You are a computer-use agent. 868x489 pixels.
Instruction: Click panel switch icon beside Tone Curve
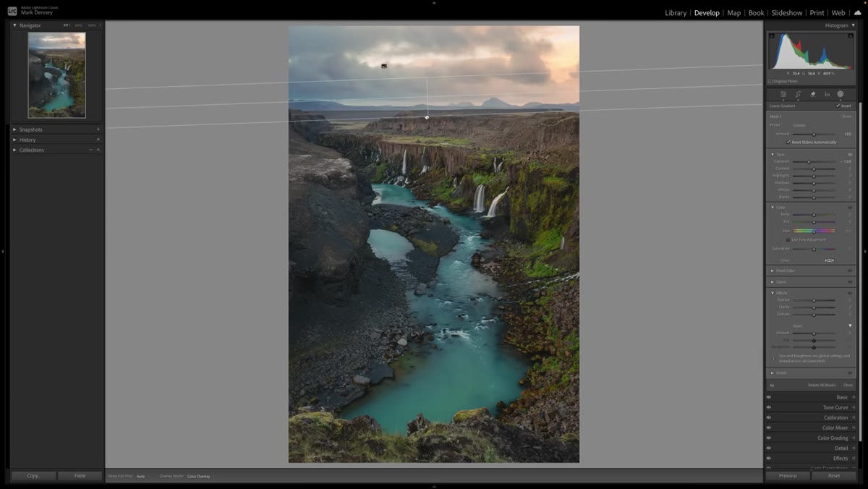coord(854,407)
